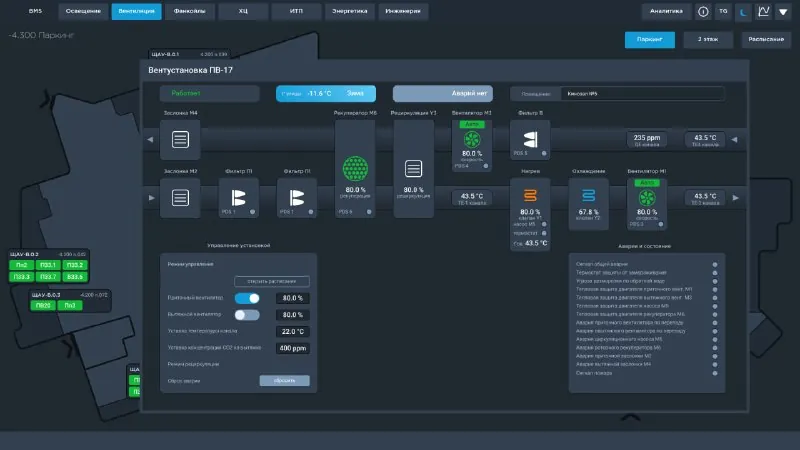Expand the panel with bottom chevron arrow
The image size is (800, 450).
point(631,418)
